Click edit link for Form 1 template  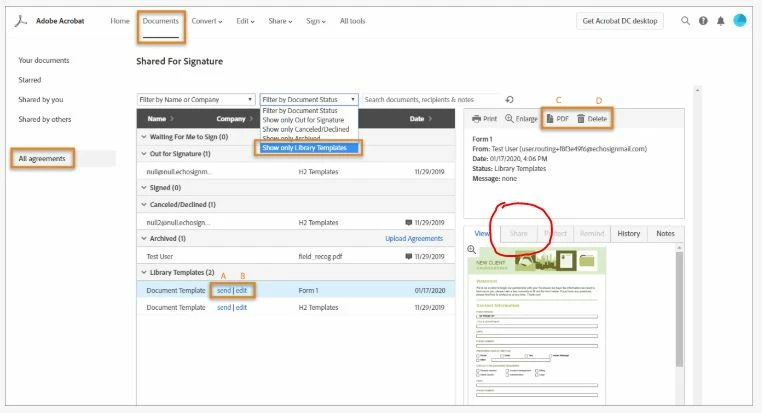pos(242,291)
